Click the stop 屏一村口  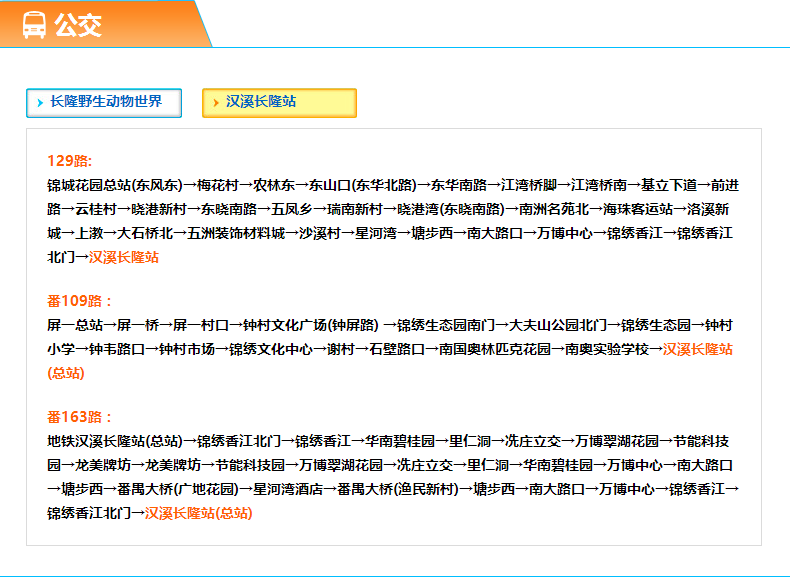(201, 325)
